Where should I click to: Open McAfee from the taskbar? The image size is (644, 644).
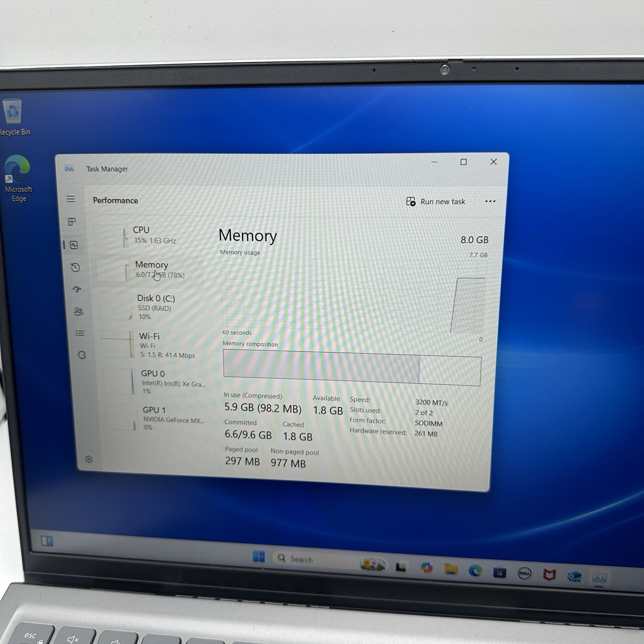[549, 574]
